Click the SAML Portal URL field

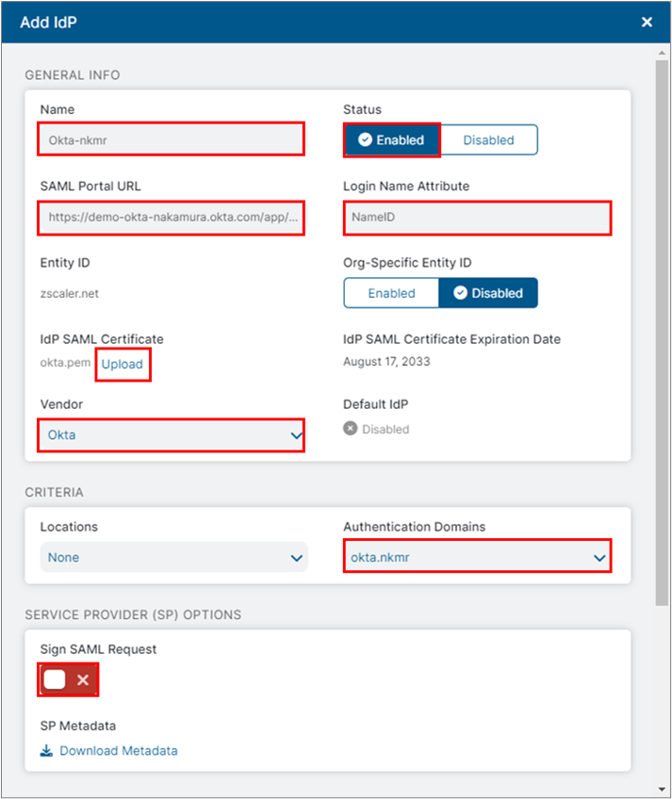coord(172,218)
